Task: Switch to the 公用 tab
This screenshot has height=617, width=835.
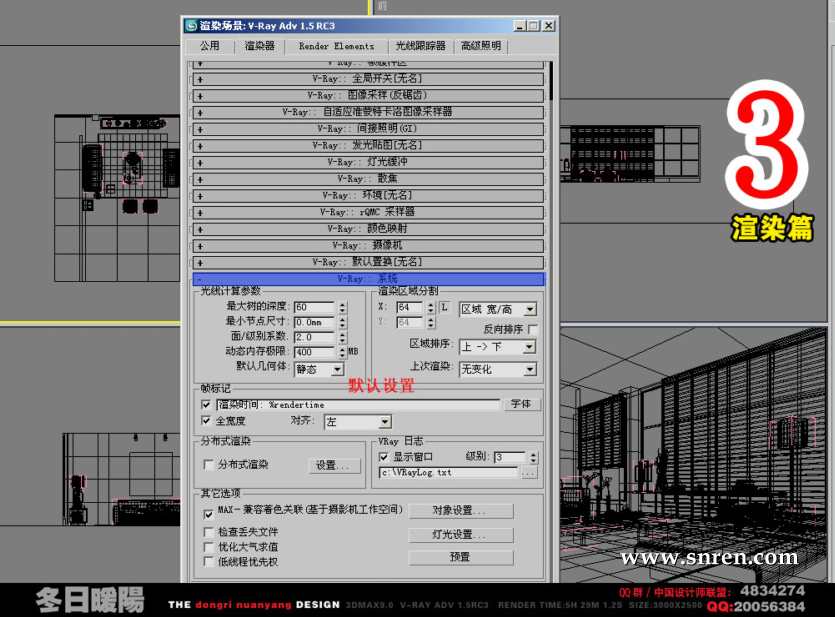Action: tap(209, 46)
